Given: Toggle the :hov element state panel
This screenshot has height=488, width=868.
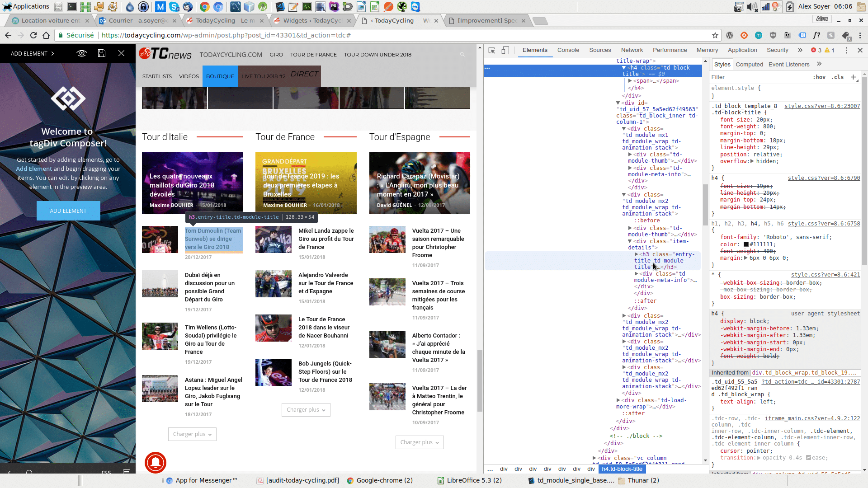Looking at the screenshot, I should click(819, 77).
